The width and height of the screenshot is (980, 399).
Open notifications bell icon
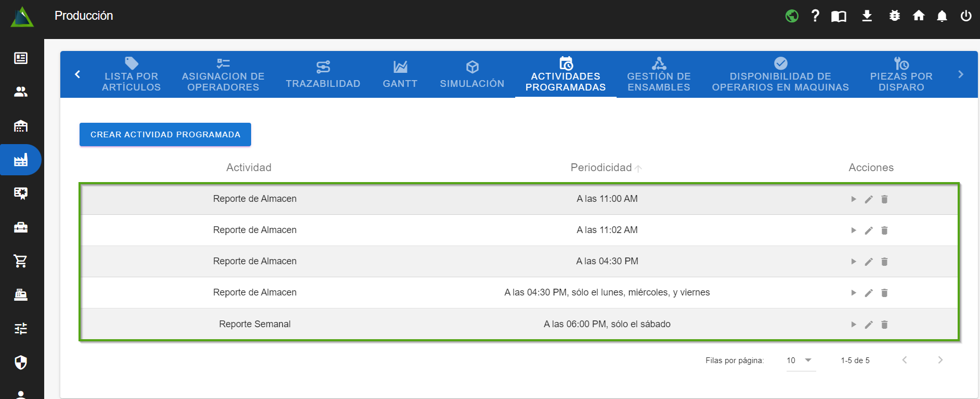[x=942, y=16]
